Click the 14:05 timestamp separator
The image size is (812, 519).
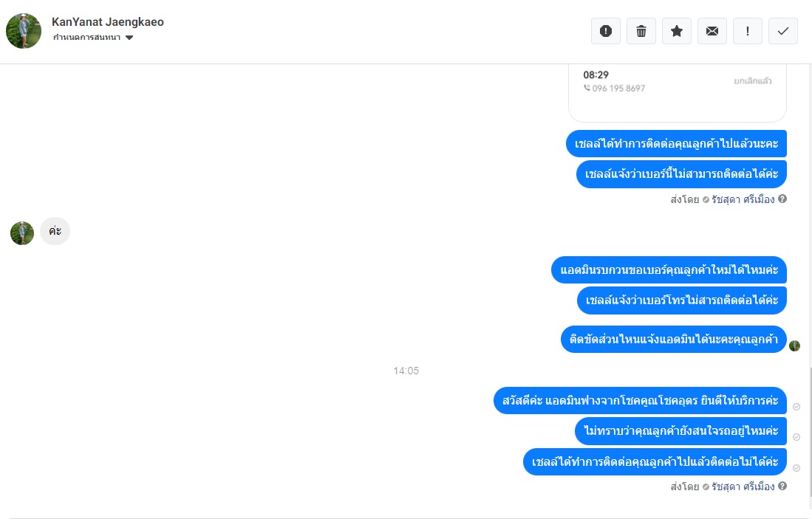pyautogui.click(x=406, y=371)
